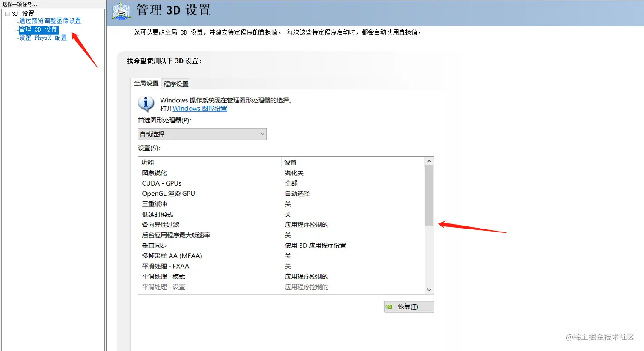This screenshot has height=351, width=644.
Task: Click the Manage 3D Settings header icon
Action: tap(122, 11)
